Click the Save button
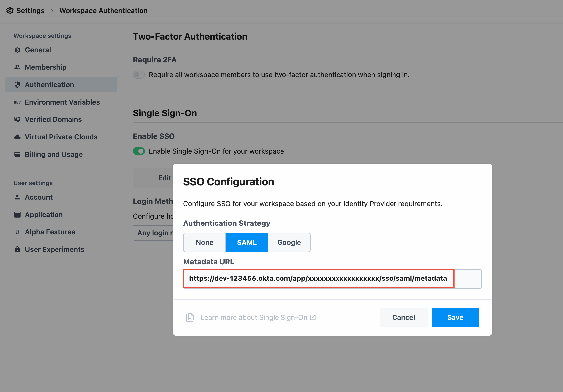This screenshot has width=563, height=392. tap(455, 317)
